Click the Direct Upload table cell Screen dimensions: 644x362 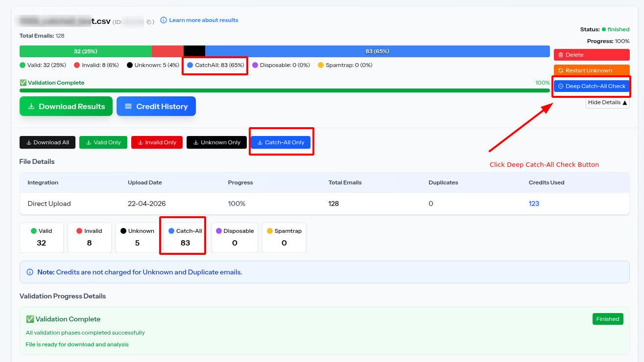(49, 204)
